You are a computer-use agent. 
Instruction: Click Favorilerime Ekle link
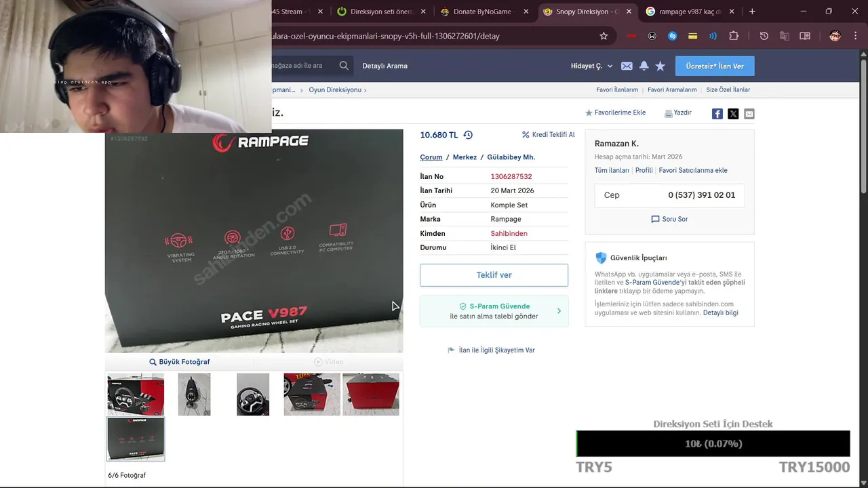coord(616,113)
